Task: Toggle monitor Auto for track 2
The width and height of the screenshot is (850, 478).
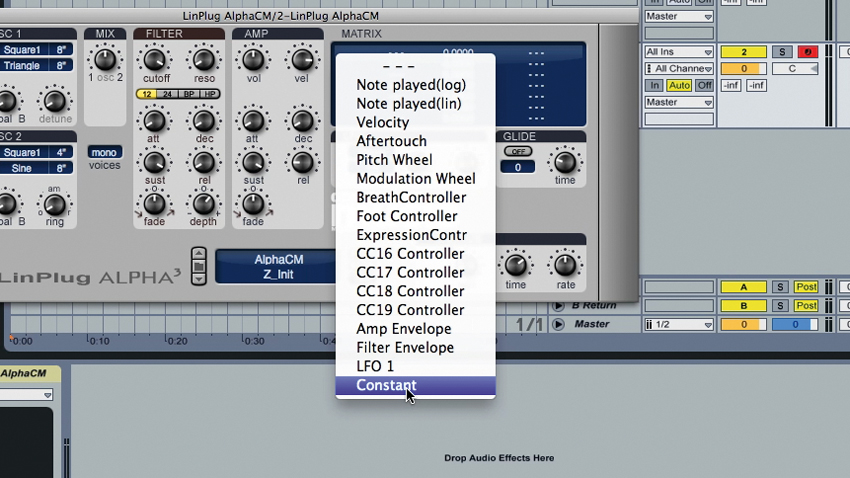Action: [679, 85]
